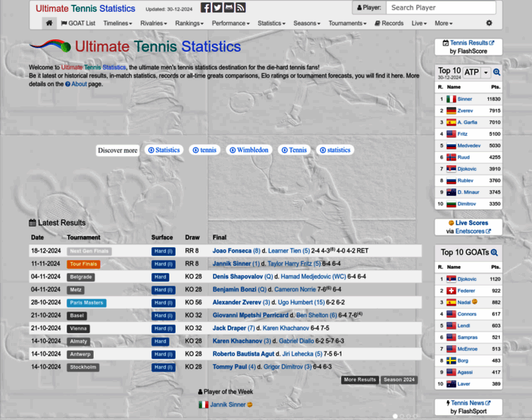This screenshot has height=420, width=532.
Task: Select first carousel indicator dot
Action: 395,416
